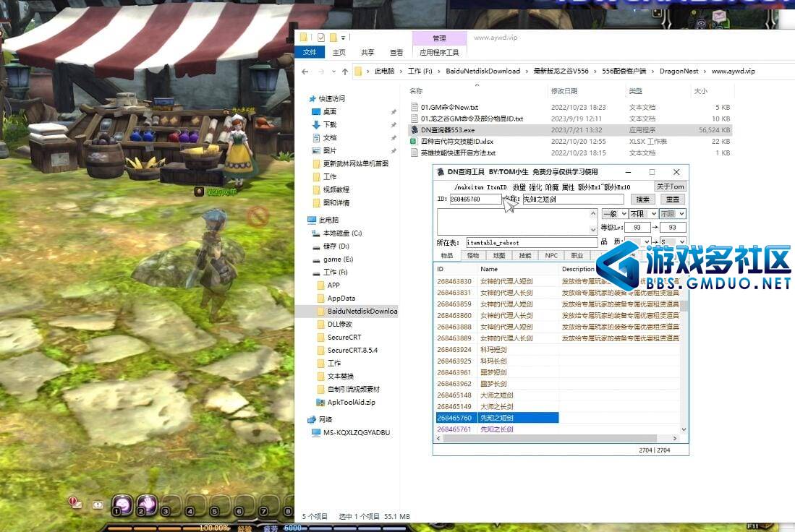Open the 主页 ribbon tab

(339, 52)
